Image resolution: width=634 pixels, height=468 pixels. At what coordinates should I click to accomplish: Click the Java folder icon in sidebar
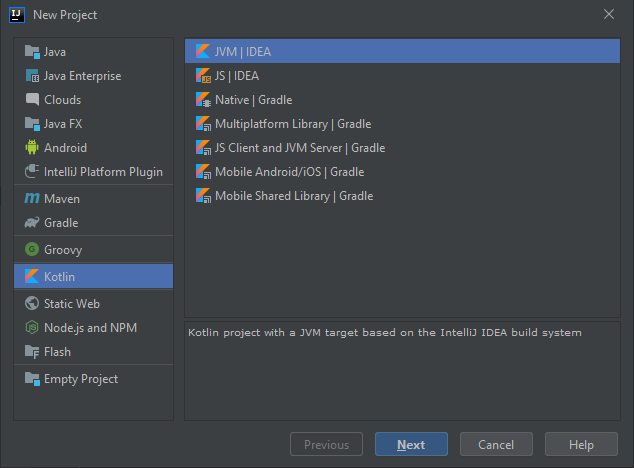tap(32, 52)
